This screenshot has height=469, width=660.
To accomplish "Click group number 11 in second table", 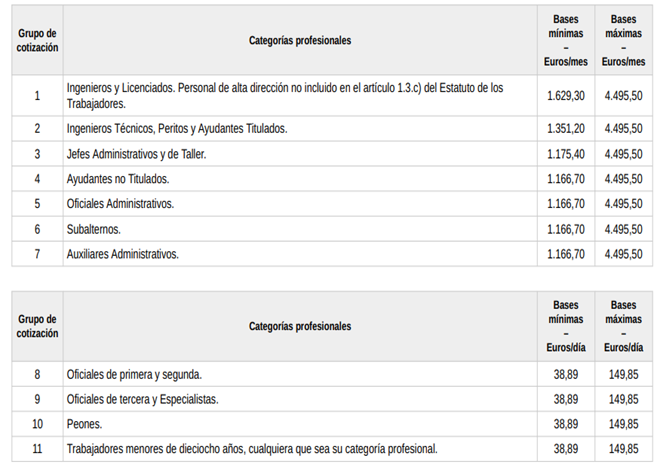I will click(x=37, y=448).
